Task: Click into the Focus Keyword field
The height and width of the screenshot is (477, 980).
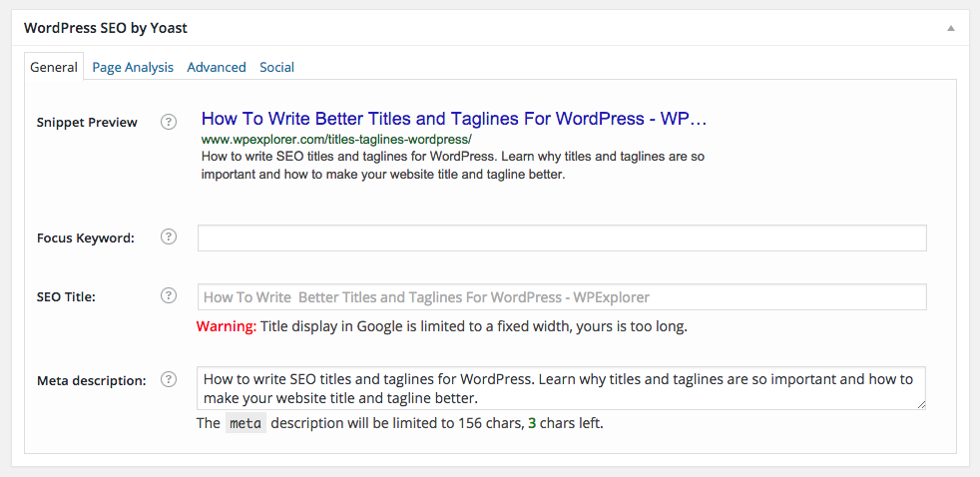Action: [x=562, y=238]
